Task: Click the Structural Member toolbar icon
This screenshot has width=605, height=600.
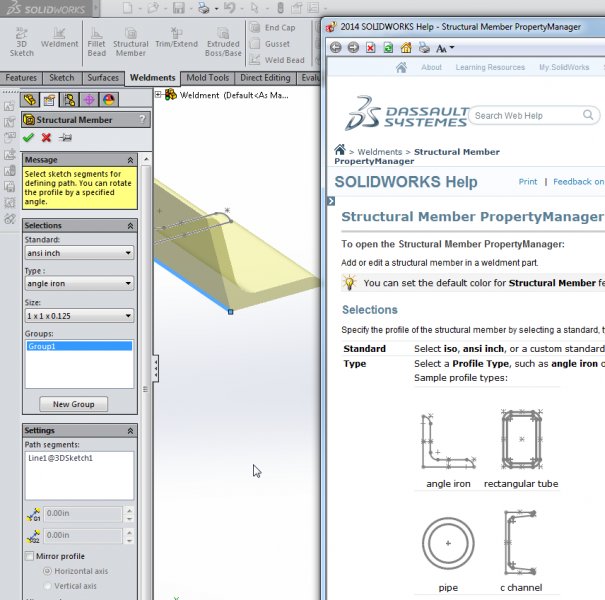Action: click(131, 42)
